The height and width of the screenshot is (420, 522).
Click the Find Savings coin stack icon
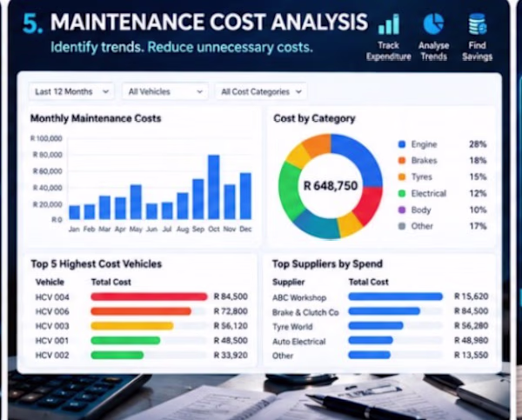(478, 24)
